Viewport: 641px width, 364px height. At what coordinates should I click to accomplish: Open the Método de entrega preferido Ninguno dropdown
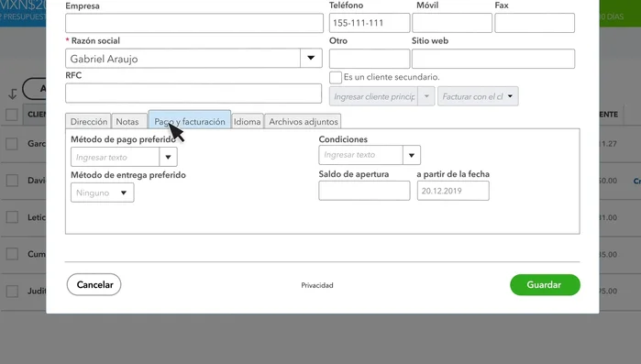[x=102, y=193]
